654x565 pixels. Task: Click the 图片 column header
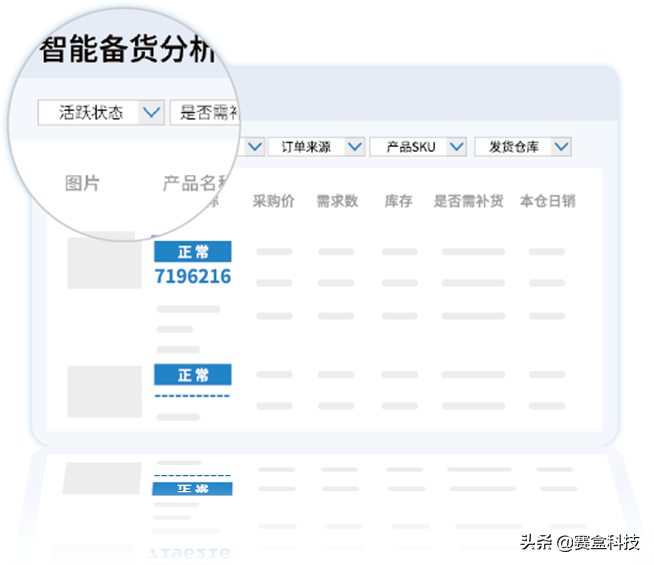coord(82,183)
